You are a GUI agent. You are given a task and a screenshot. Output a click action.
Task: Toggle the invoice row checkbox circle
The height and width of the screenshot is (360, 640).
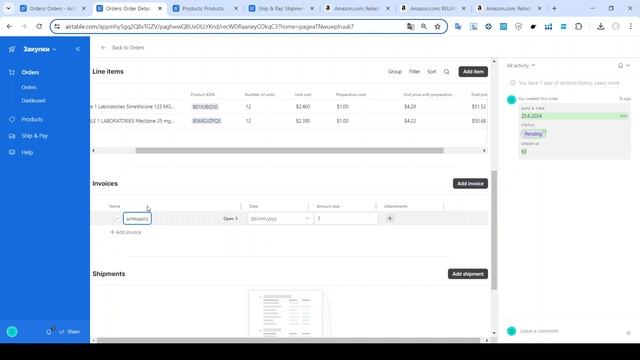click(x=117, y=218)
